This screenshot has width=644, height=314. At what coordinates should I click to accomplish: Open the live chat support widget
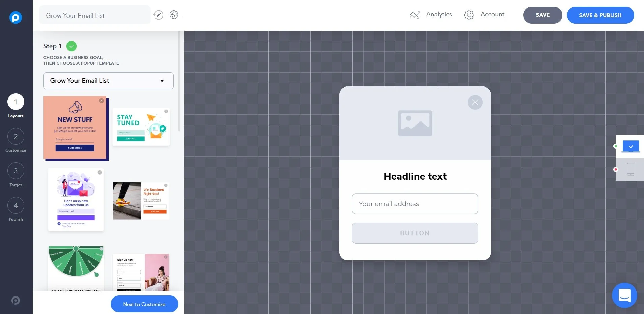624,295
